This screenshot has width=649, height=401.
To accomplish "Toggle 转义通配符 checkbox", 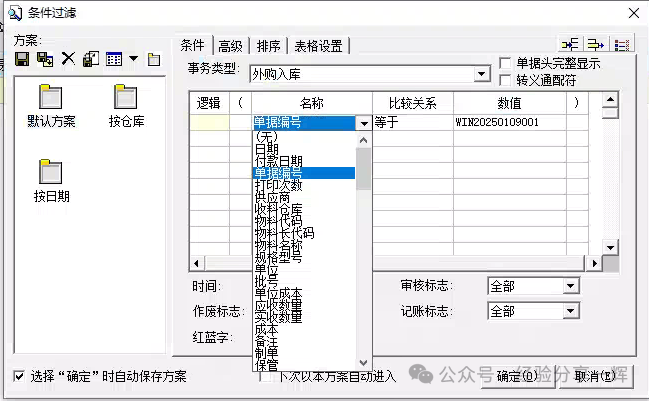I will (506, 78).
